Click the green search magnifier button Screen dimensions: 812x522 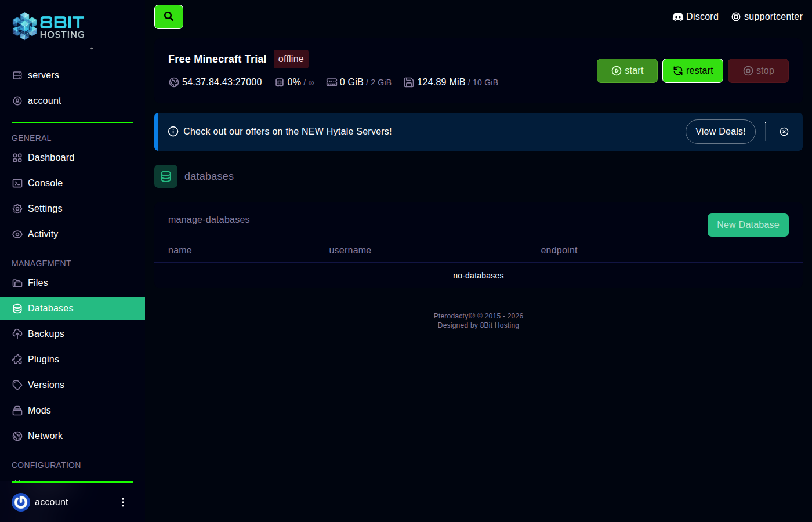coord(169,17)
